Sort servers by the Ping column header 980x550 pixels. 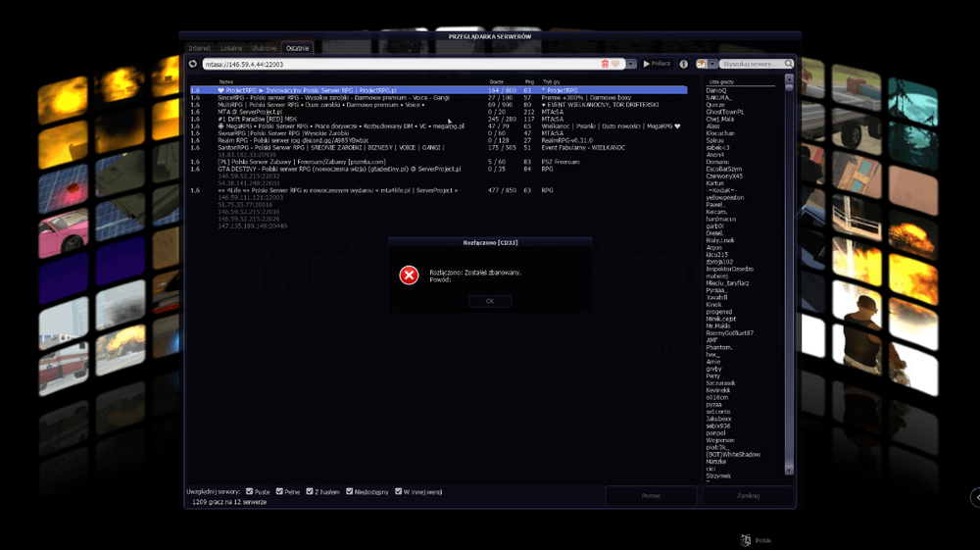tap(529, 82)
